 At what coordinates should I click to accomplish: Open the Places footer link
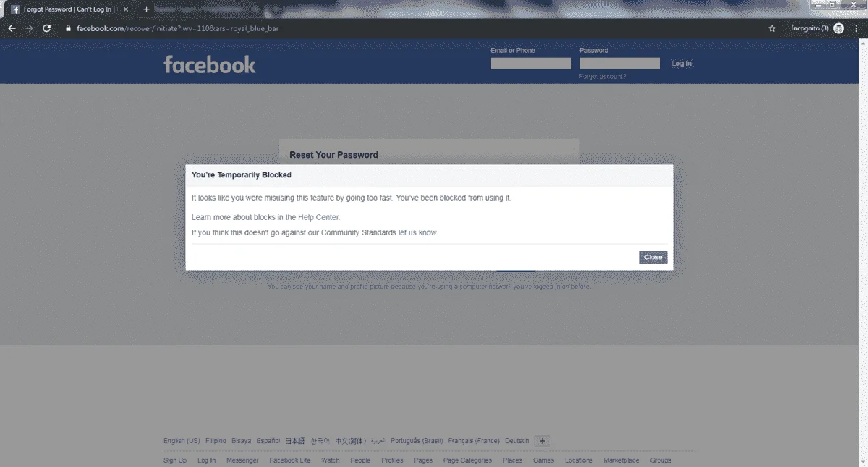tap(513, 460)
